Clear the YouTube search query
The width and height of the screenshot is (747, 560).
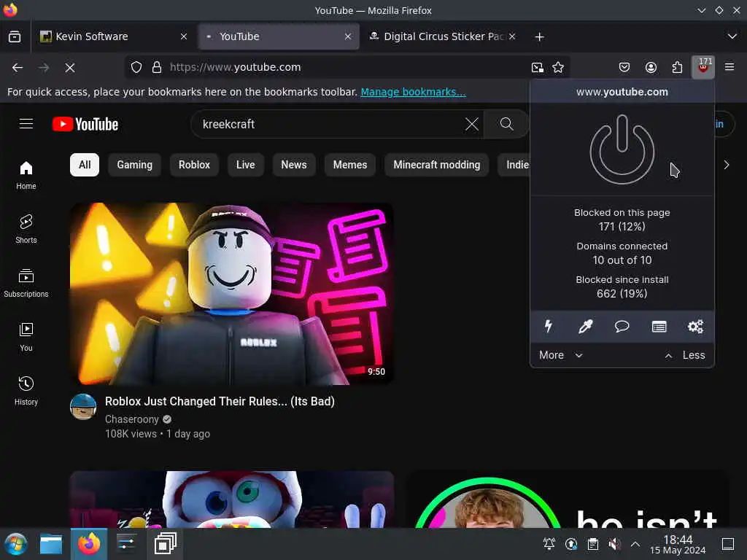tap(472, 124)
